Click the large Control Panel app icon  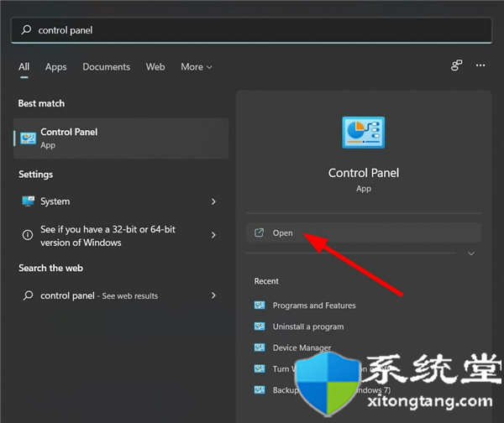point(364,133)
